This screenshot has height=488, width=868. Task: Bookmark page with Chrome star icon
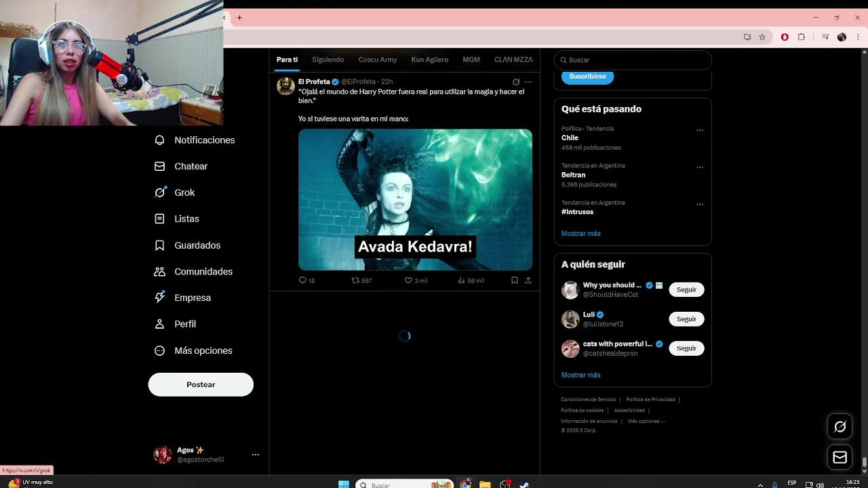(762, 37)
